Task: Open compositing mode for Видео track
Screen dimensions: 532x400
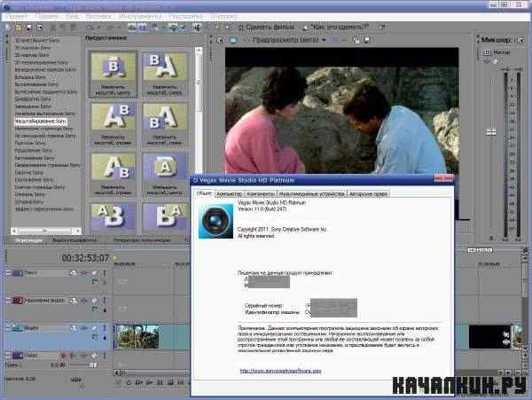Action: click(96, 337)
